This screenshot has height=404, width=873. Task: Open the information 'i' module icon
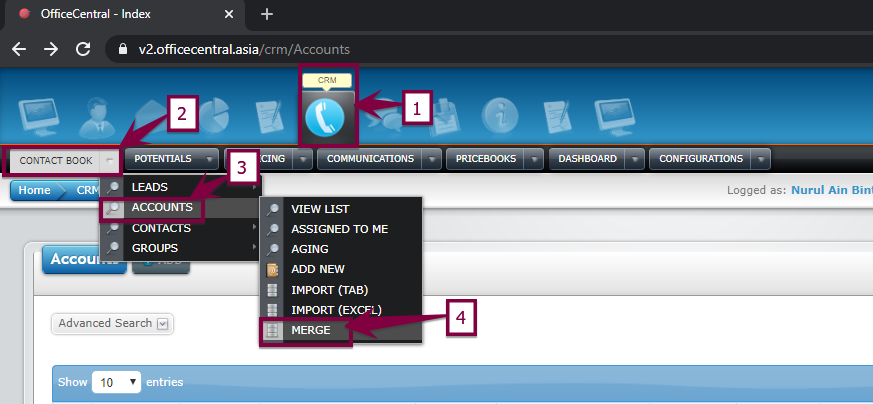(500, 117)
